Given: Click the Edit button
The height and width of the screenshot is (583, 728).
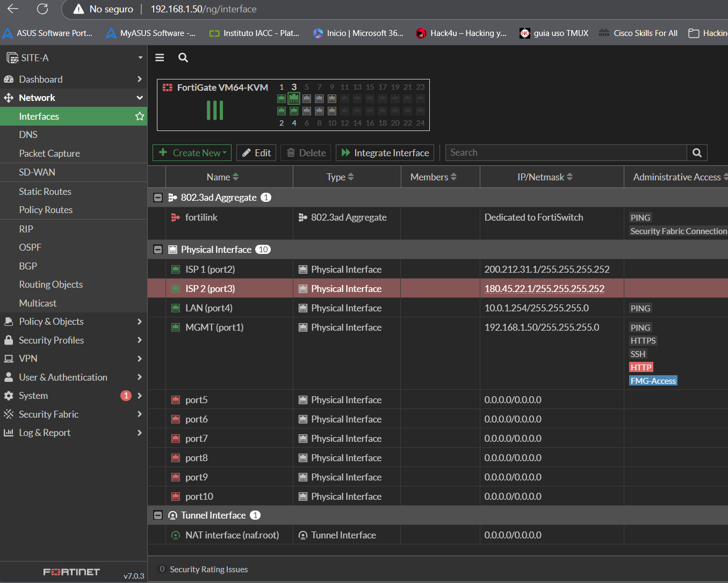Looking at the screenshot, I should 256,153.
